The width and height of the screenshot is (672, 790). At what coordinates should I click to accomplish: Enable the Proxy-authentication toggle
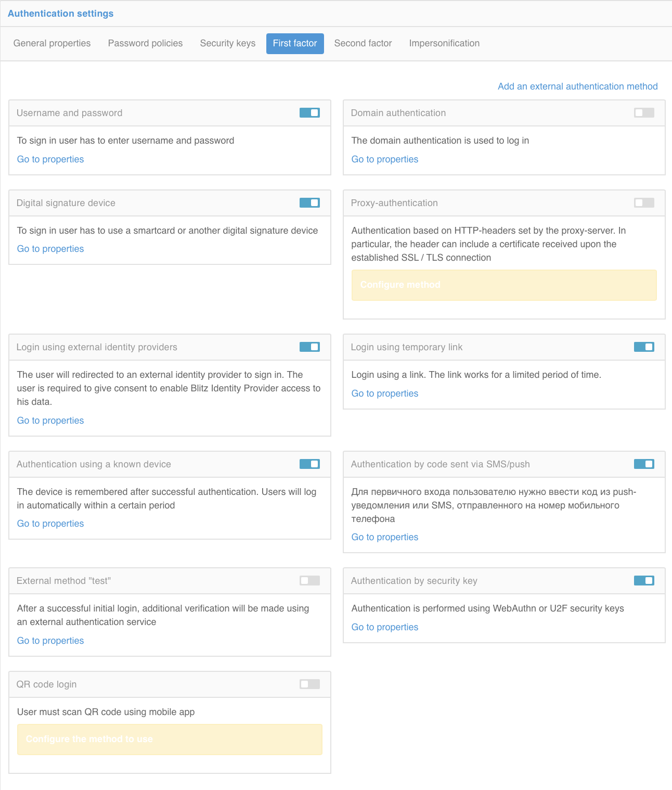(644, 203)
